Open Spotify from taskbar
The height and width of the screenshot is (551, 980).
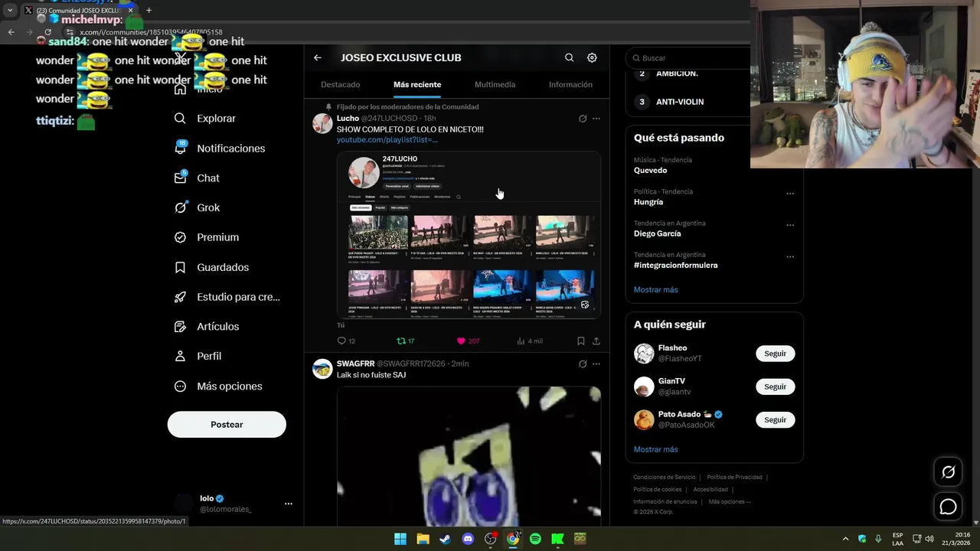(x=535, y=539)
